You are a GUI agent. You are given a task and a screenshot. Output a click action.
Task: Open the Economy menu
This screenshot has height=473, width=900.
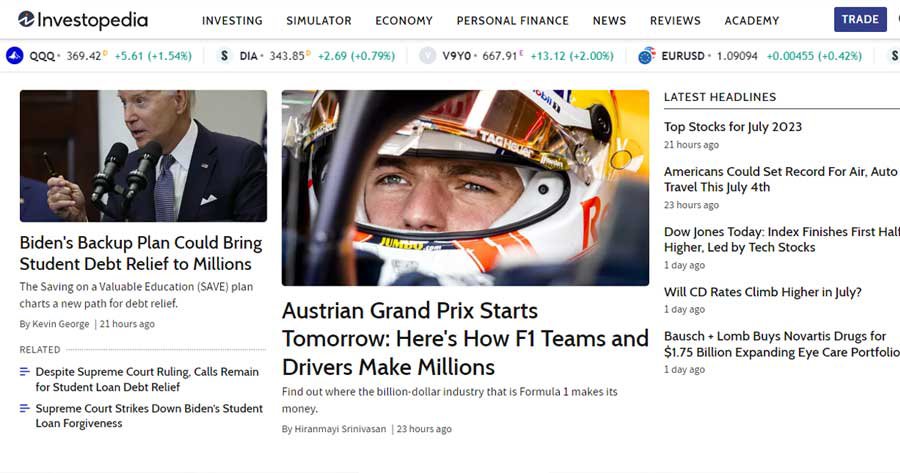(x=404, y=20)
